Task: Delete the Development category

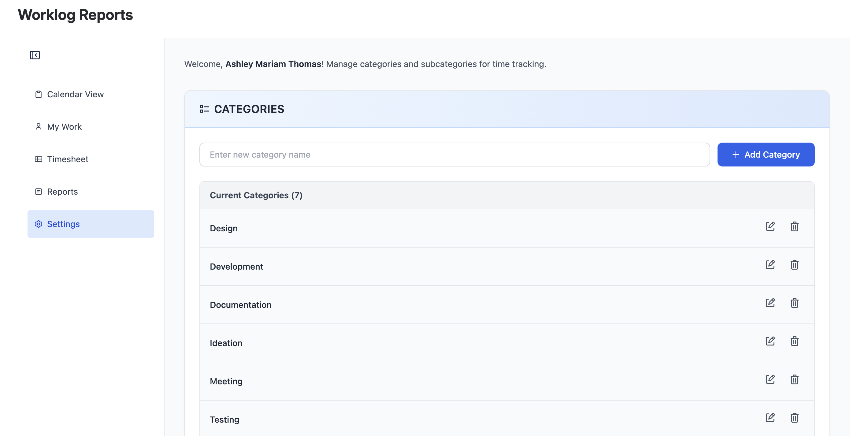Action: [794, 265]
